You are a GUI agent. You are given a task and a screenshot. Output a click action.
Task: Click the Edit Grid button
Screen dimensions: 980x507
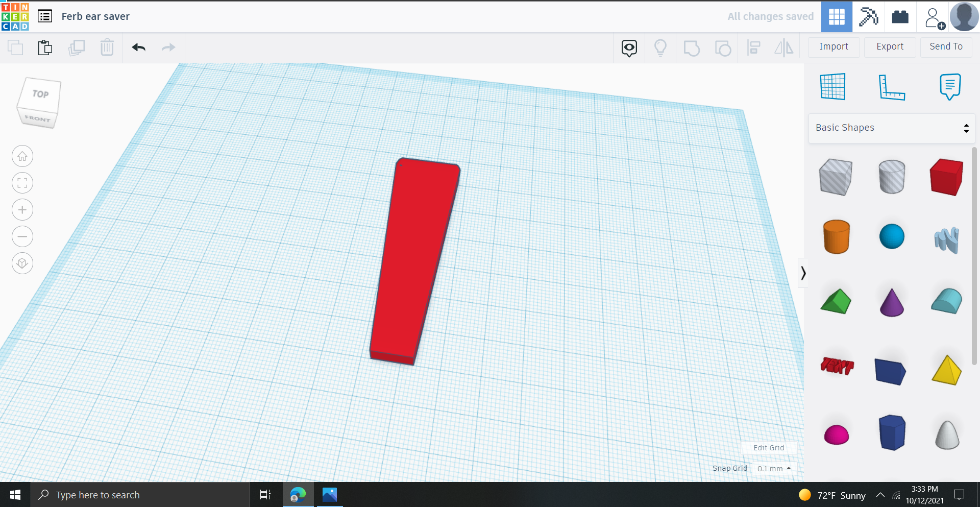[x=769, y=448]
